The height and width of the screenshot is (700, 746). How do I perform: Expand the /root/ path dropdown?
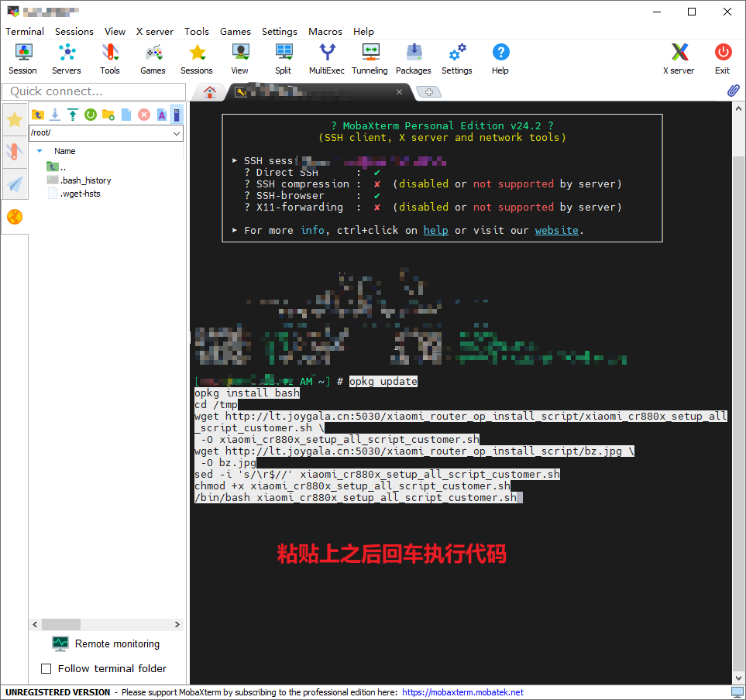pyautogui.click(x=176, y=133)
